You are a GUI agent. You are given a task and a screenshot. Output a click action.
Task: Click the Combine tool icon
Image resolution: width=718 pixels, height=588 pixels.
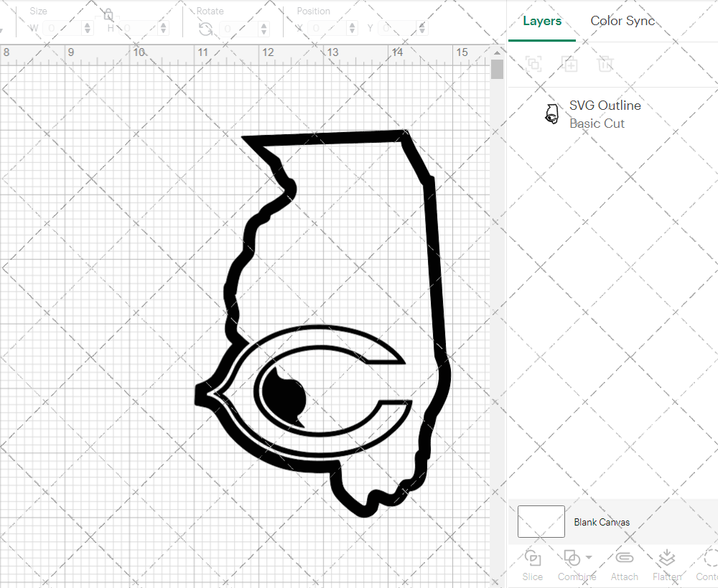point(572,557)
